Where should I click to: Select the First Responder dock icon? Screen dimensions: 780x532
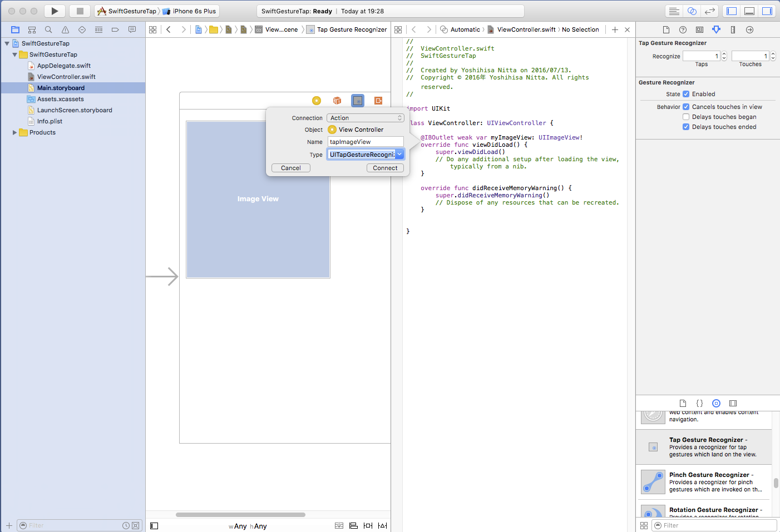337,101
